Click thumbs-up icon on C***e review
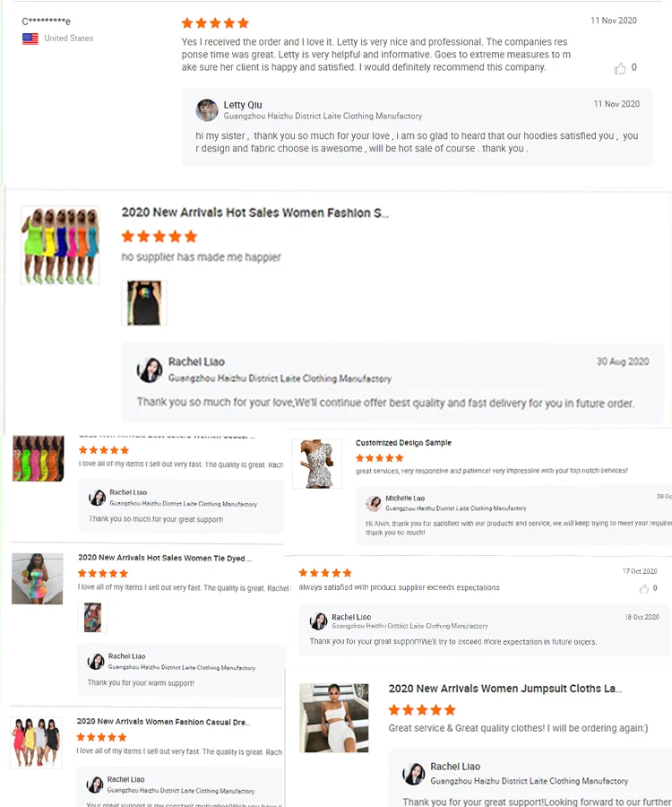 (620, 68)
